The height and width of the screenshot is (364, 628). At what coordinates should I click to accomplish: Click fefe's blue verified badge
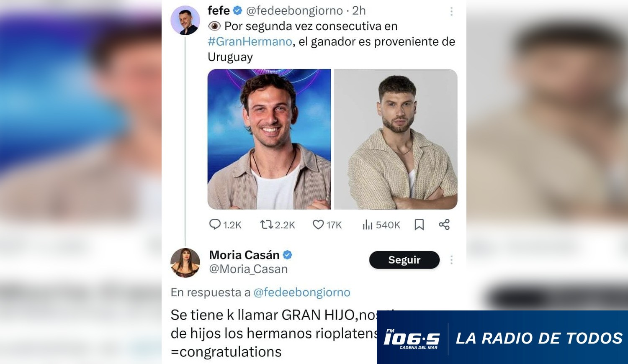click(x=237, y=10)
